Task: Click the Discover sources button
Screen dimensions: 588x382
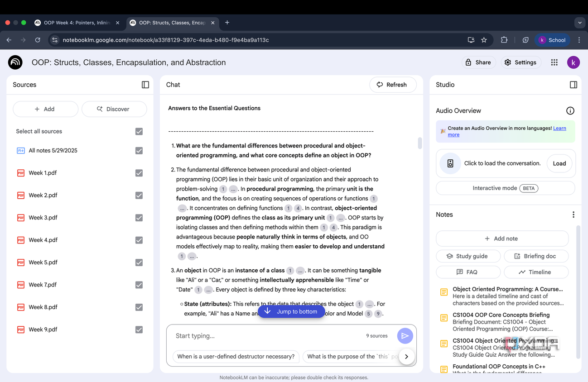Action: (x=114, y=109)
